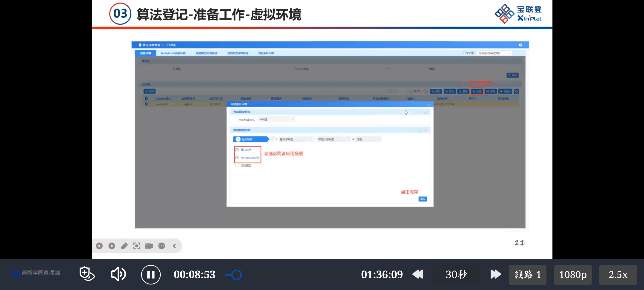Click the more options ellipsis icon

pyautogui.click(x=161, y=246)
